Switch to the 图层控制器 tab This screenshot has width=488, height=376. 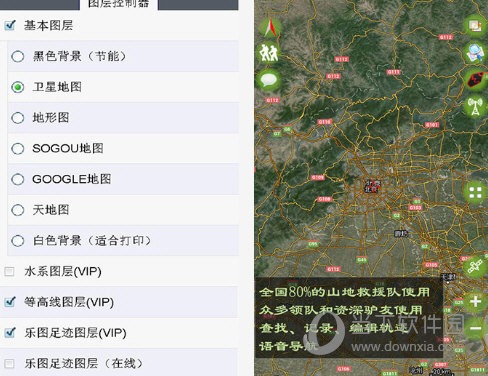click(118, 4)
